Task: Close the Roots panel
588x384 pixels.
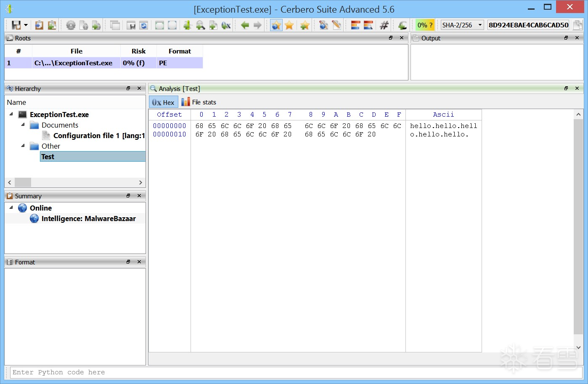Action: [402, 38]
